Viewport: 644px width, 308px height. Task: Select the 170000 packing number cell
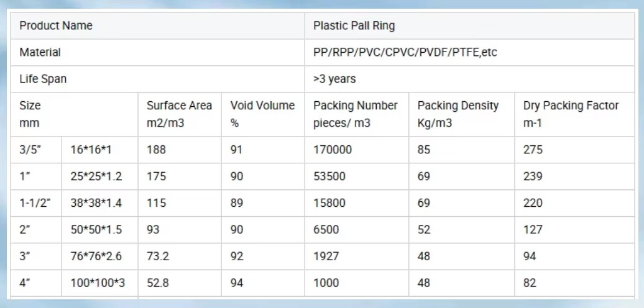(357, 150)
